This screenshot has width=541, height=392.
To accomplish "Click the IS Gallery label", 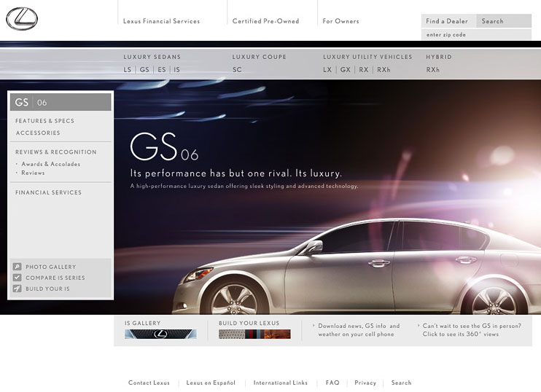I will pyautogui.click(x=143, y=323).
